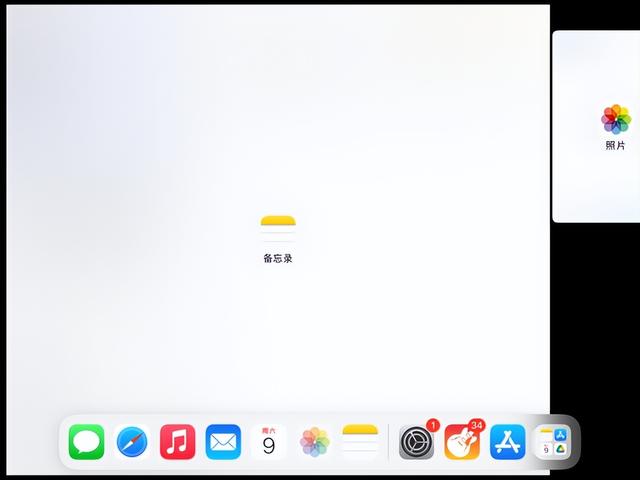Open Messages from the dock
Screen dimensions: 640x480
pyautogui.click(x=86, y=441)
